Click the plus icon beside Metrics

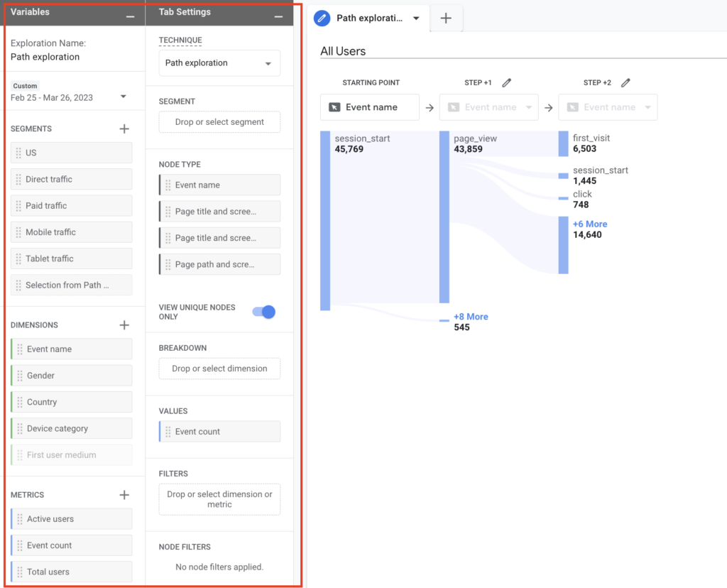coord(124,494)
